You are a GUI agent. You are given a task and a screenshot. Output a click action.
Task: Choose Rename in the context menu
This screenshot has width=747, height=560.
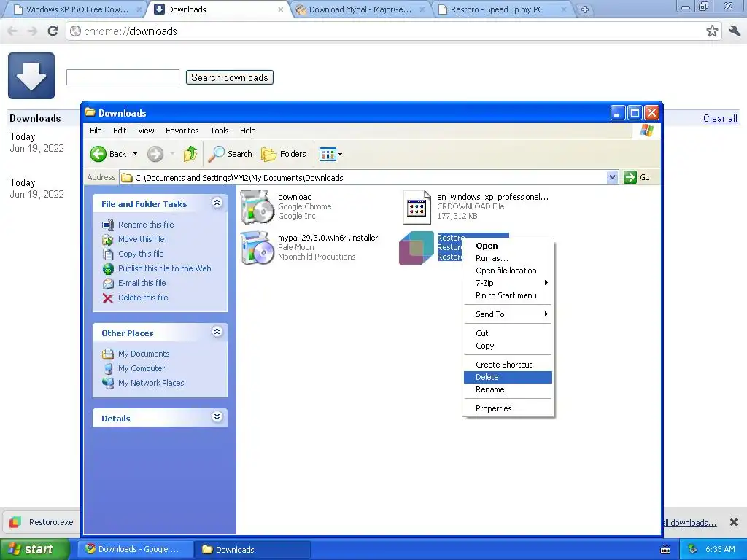click(508, 389)
